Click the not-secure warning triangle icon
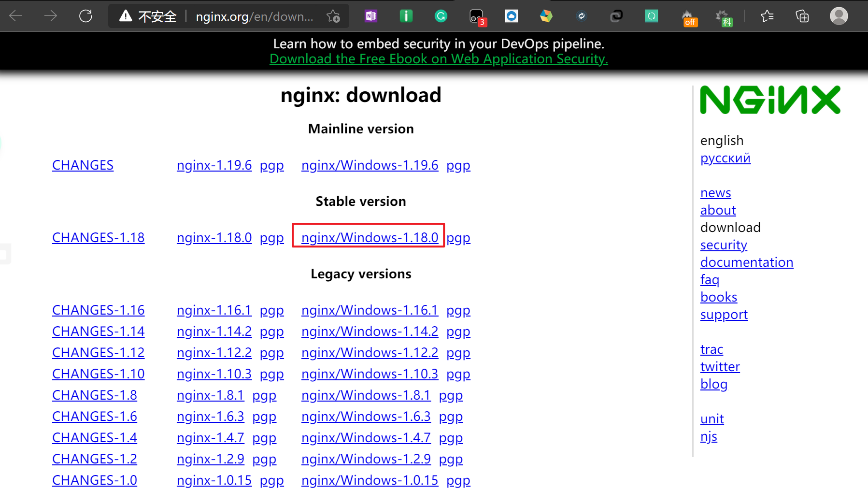The width and height of the screenshot is (868, 490). [126, 16]
